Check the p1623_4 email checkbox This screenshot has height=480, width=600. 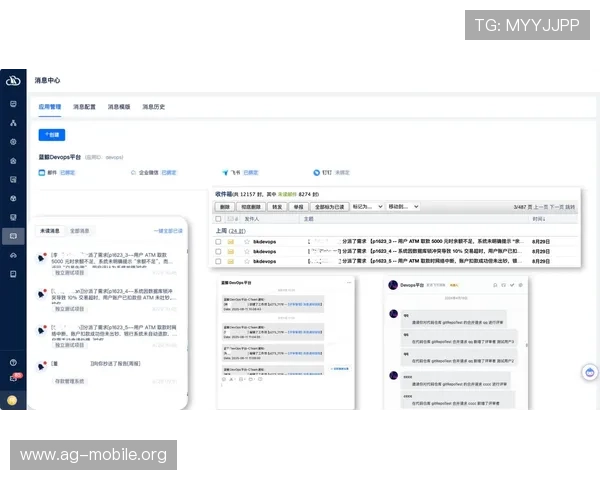click(x=218, y=251)
